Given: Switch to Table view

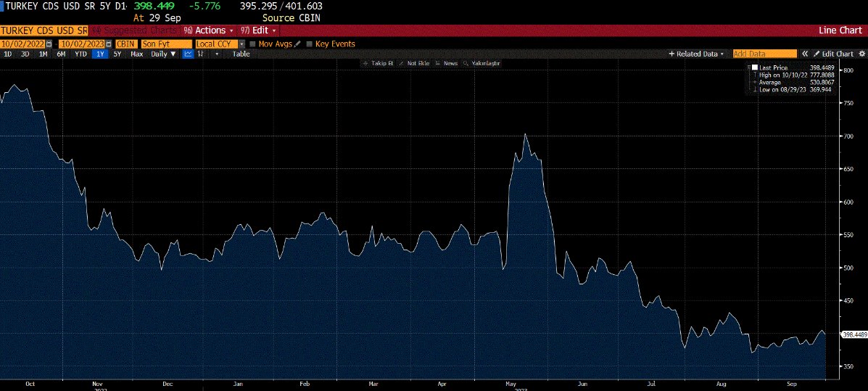Looking at the screenshot, I should [x=241, y=54].
